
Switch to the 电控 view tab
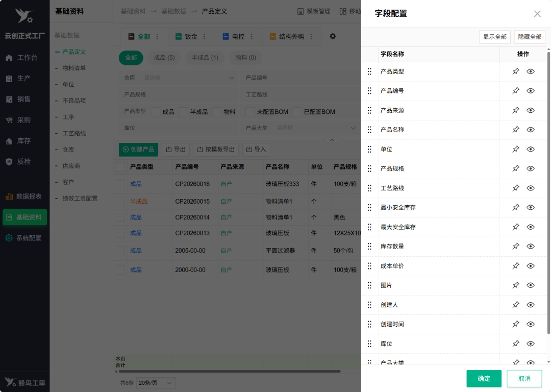234,37
